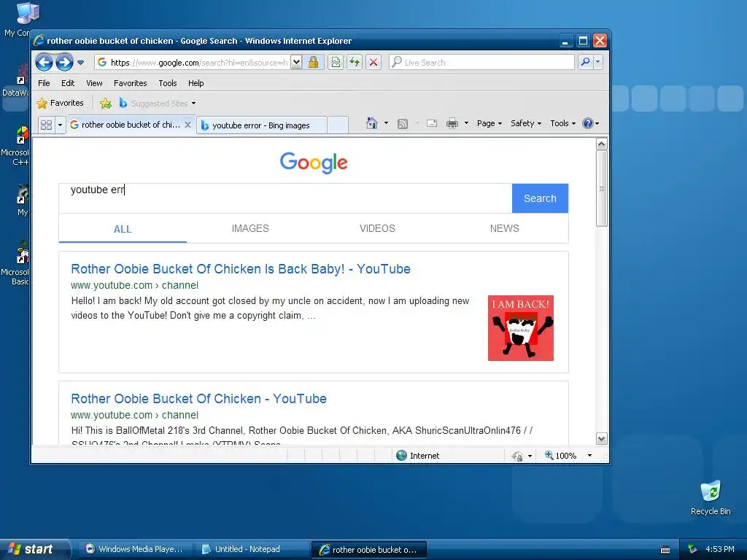
Task: Open the Home dropdown arrow
Action: (x=386, y=123)
